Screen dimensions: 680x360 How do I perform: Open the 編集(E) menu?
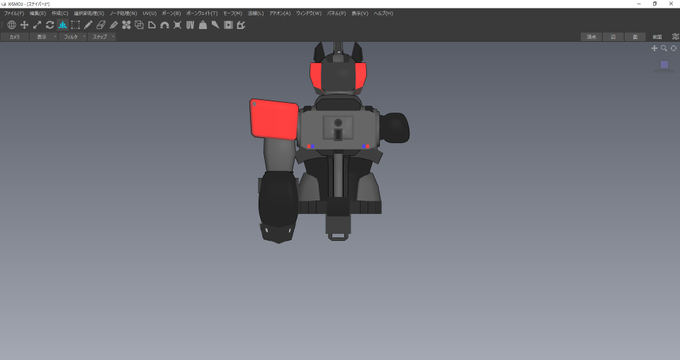(x=38, y=13)
